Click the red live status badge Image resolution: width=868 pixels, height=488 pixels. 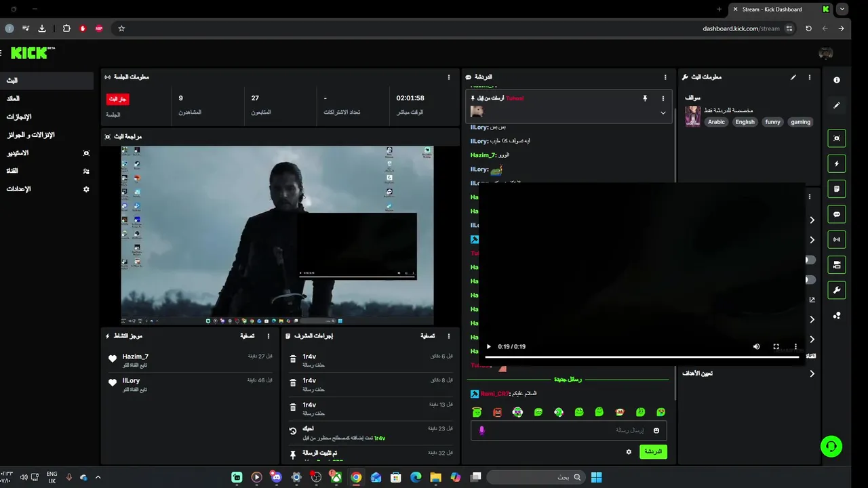click(118, 99)
